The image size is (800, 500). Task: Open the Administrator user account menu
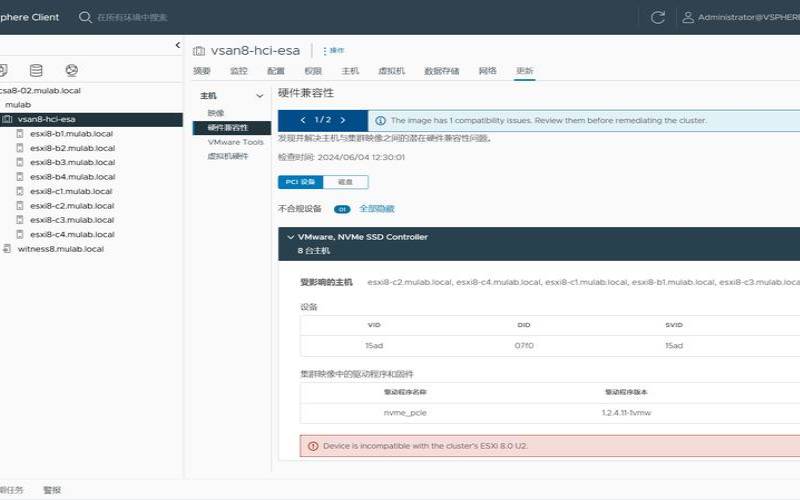point(741,17)
